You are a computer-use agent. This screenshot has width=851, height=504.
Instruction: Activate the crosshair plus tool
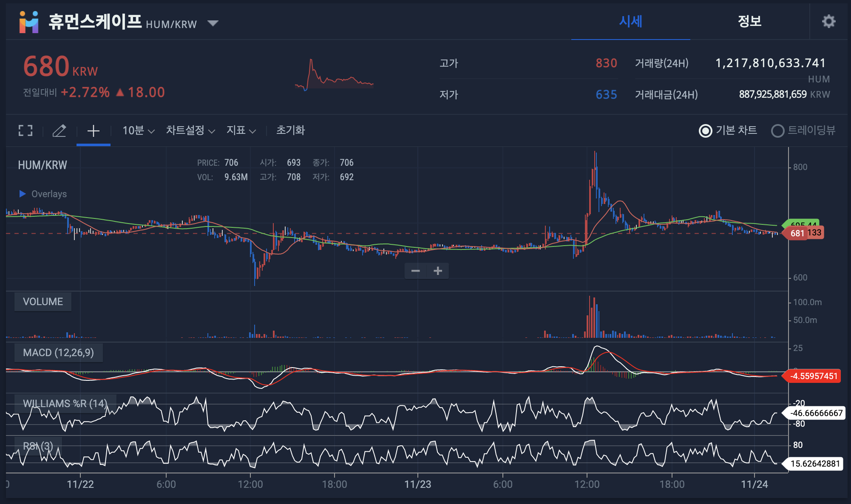pos(93,130)
